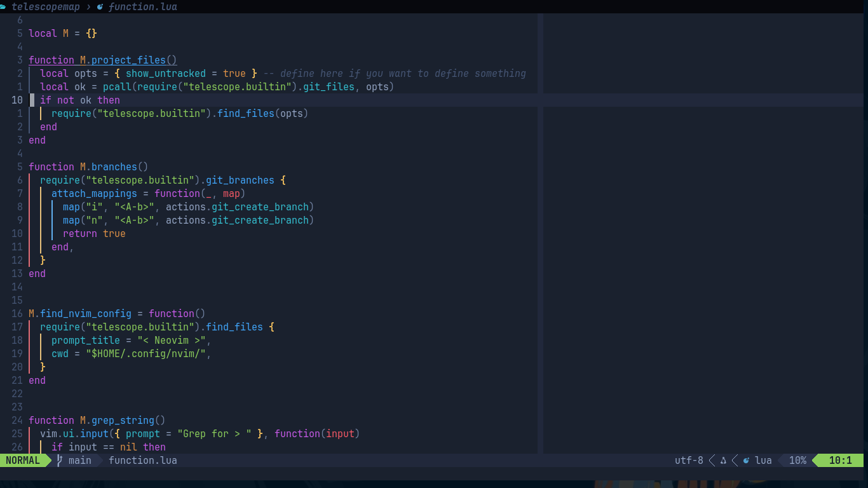Click the utf-8 encoding label

pyautogui.click(x=689, y=460)
